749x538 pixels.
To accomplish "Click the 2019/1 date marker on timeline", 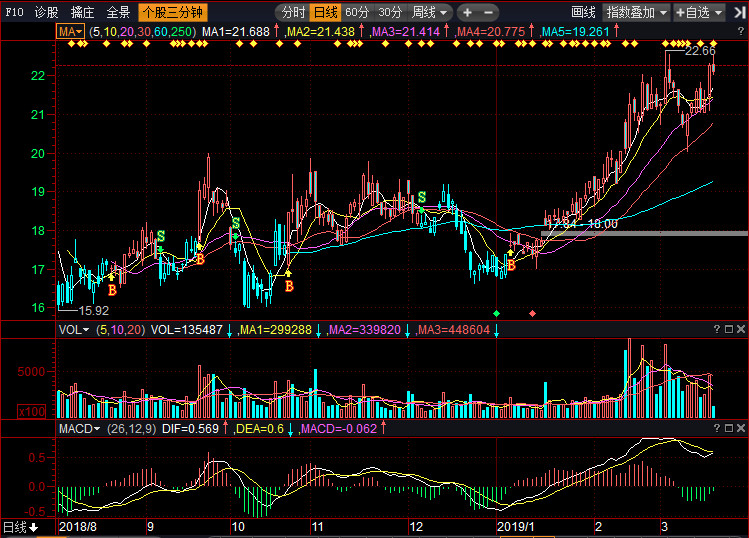I will click(515, 527).
